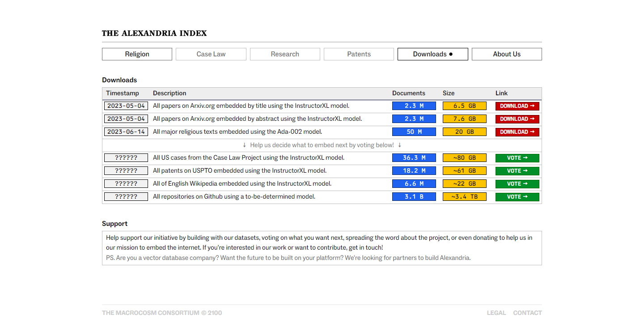The width and height of the screenshot is (644, 323).
Task: Click the Link column header
Action: coord(501,93)
